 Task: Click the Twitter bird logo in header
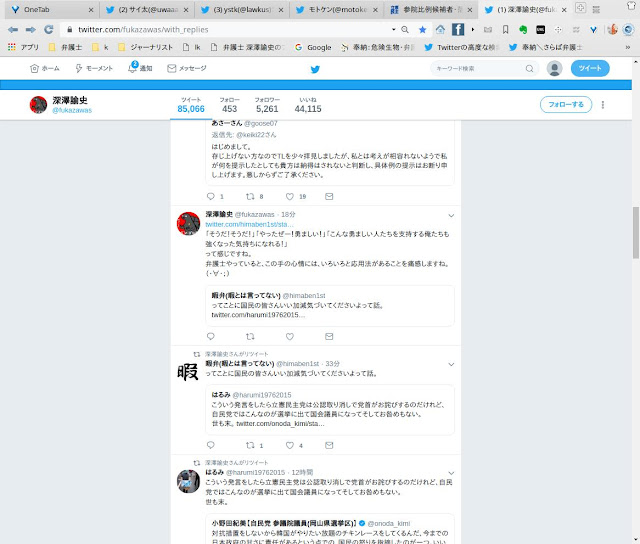(315, 69)
